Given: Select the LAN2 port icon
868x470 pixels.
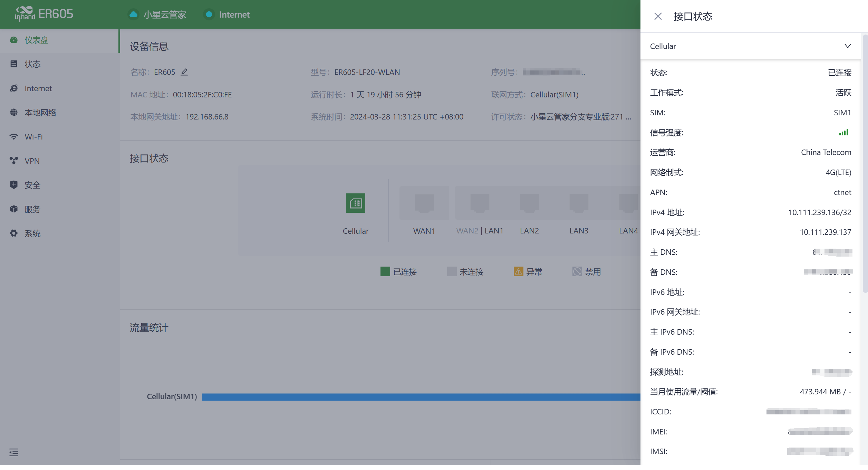Looking at the screenshot, I should click(x=529, y=203).
